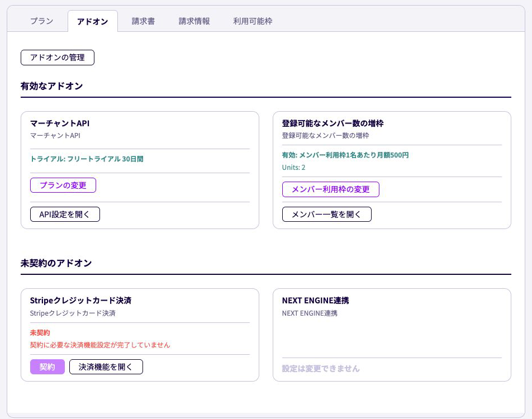
Task: Click the Units: 2 value
Action: tap(293, 167)
